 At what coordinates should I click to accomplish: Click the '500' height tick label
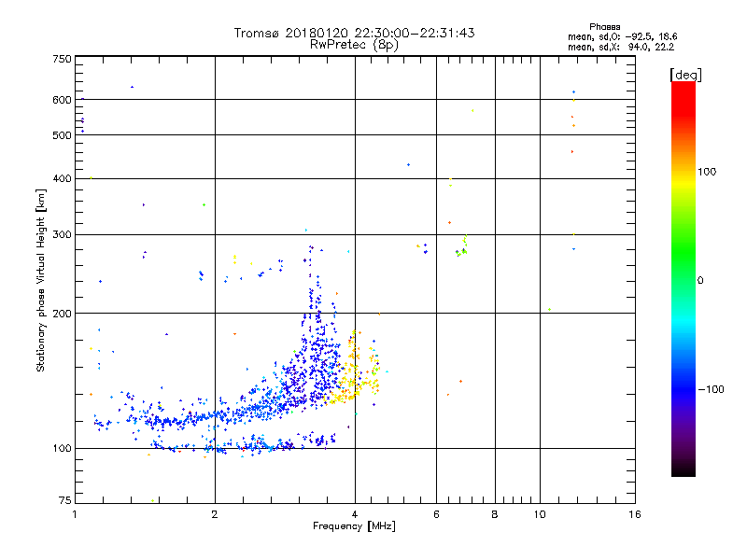62,135
